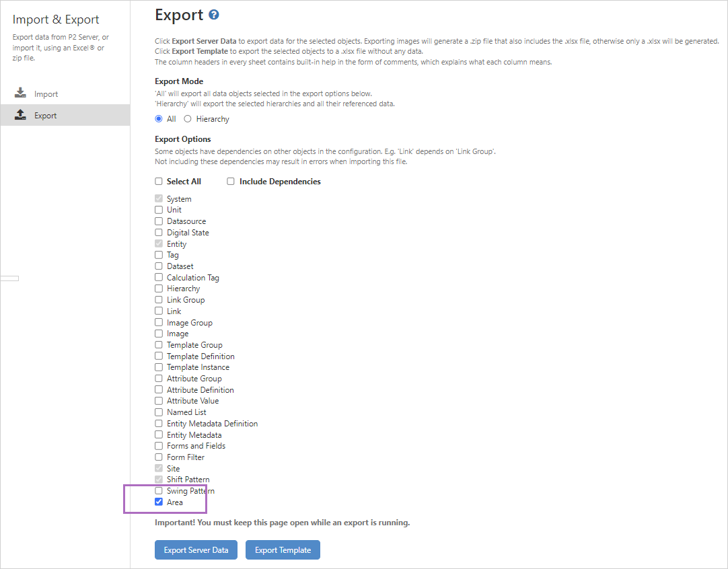This screenshot has width=728, height=569.
Task: Tick the Datasource checkbox
Action: point(159,221)
